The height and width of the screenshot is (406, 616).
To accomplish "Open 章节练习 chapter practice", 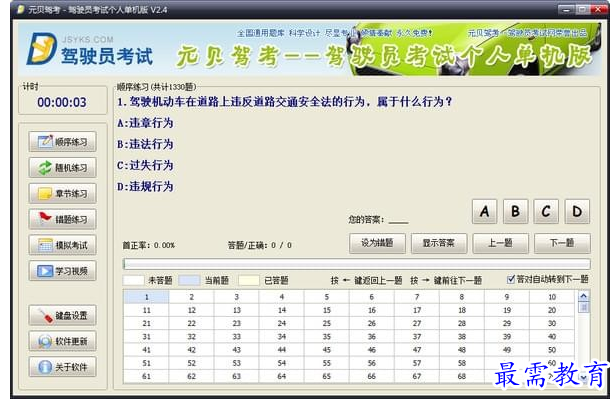I will click(62, 194).
